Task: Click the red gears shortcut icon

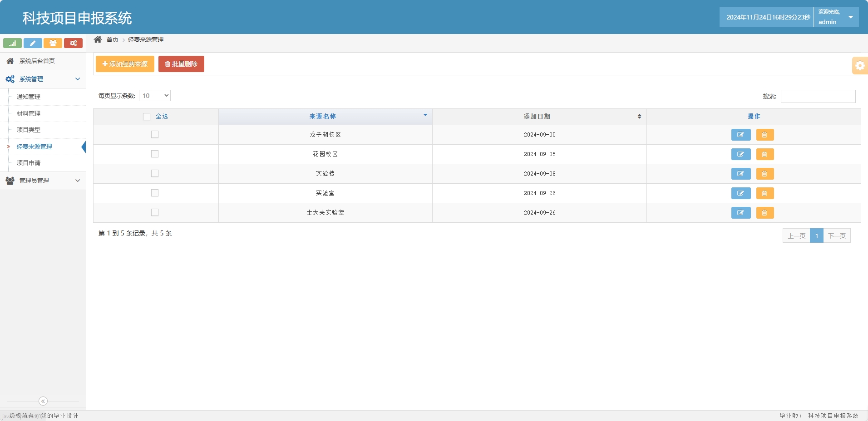Action: click(x=73, y=43)
